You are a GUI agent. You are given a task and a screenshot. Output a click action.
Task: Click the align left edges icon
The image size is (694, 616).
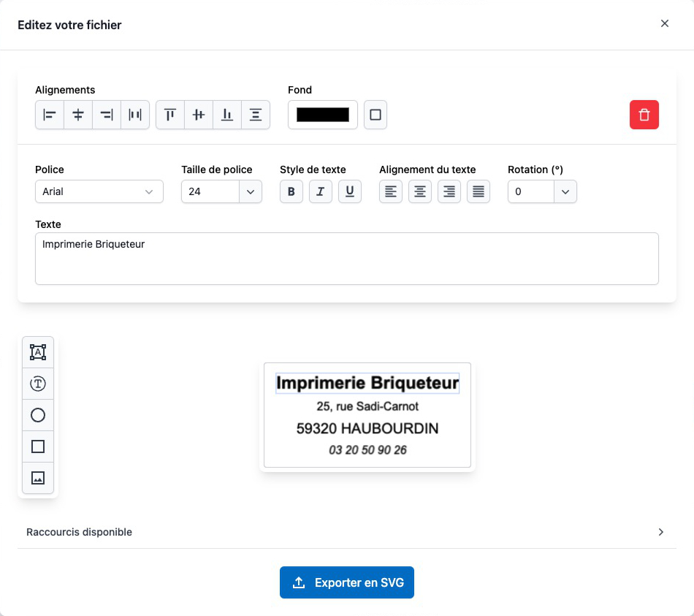50,115
